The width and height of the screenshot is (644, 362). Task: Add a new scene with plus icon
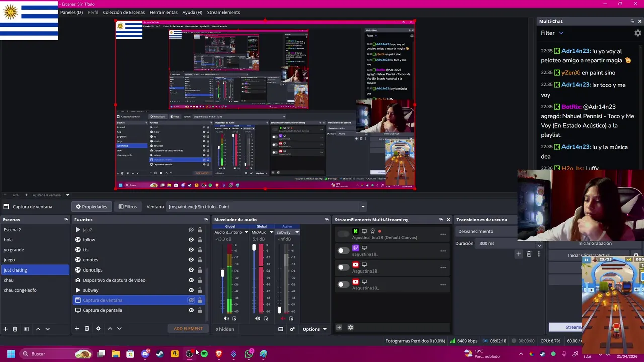(x=5, y=329)
